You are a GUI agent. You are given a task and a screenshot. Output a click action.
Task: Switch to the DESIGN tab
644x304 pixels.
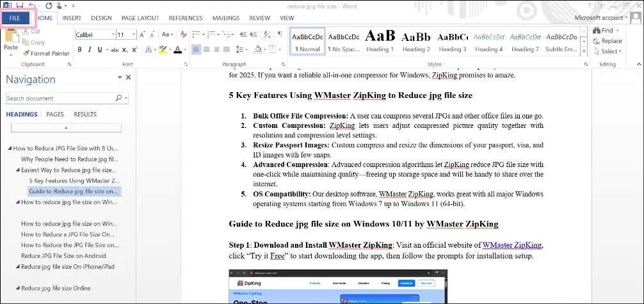point(101,18)
